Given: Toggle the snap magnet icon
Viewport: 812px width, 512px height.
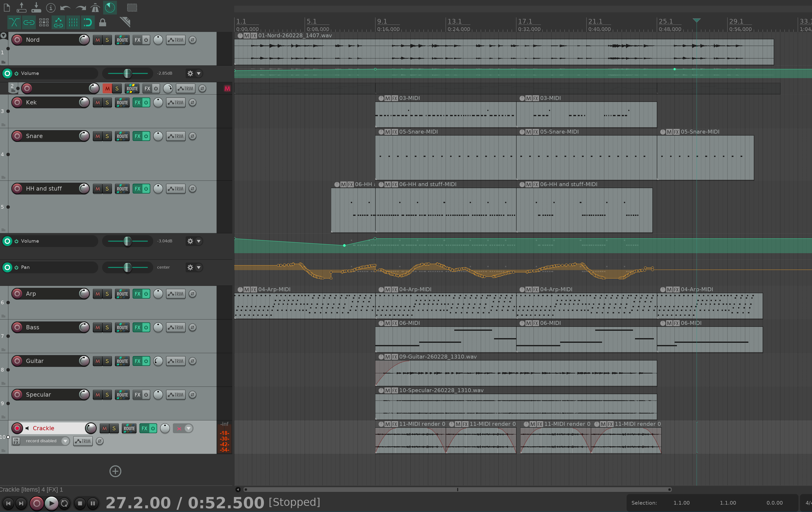Looking at the screenshot, I should click(88, 23).
